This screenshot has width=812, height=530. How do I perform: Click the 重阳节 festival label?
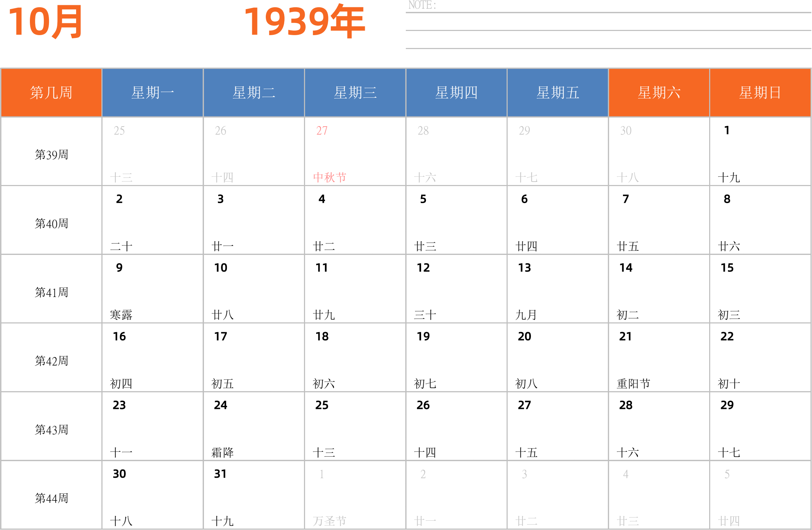(x=633, y=384)
